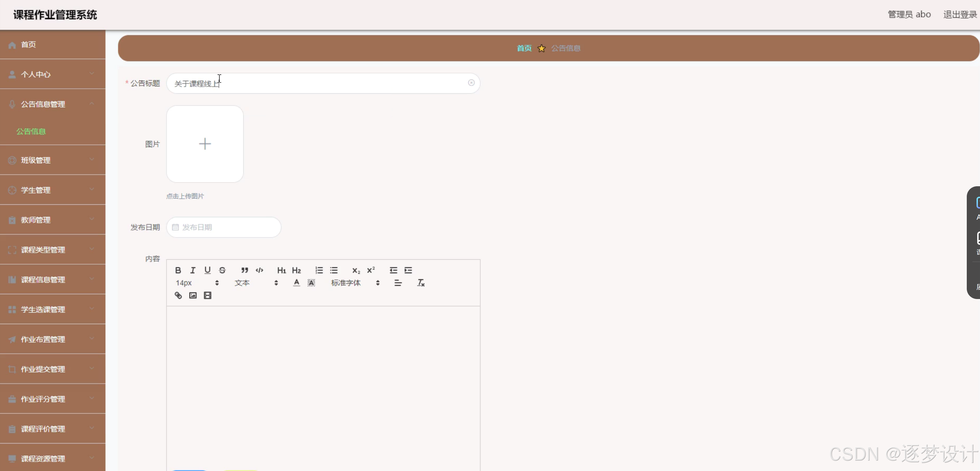This screenshot has width=980, height=471.
Task: Apply strikethrough formatting icon
Action: tap(222, 270)
